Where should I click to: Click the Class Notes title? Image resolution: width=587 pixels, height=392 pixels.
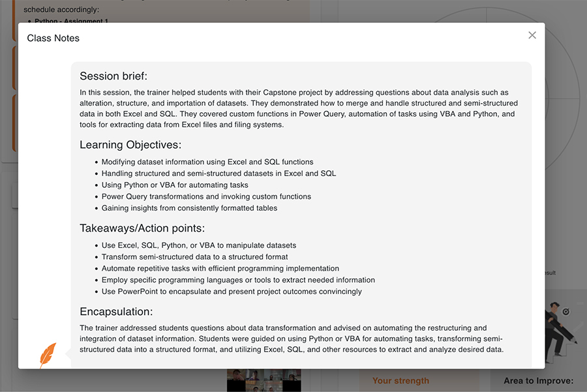(52, 38)
